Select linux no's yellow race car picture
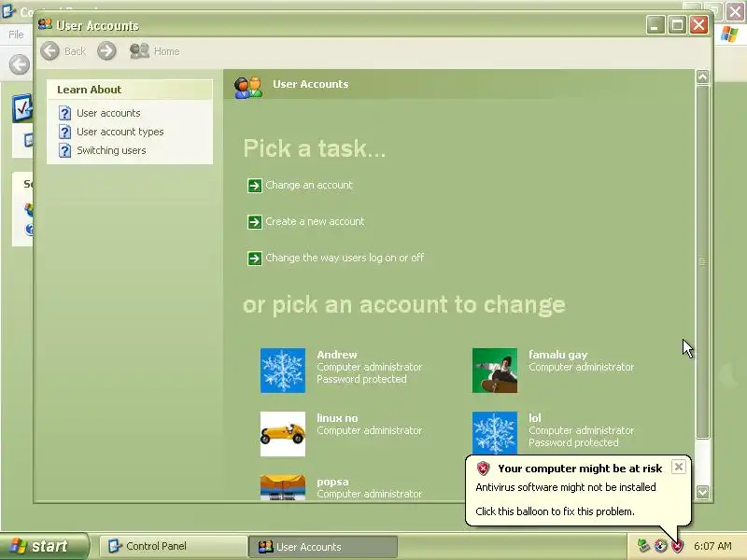This screenshot has height=560, width=747. point(283,434)
